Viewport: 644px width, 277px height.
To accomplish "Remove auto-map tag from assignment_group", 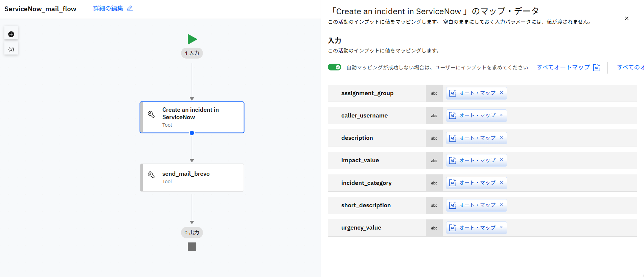I will [x=501, y=93].
